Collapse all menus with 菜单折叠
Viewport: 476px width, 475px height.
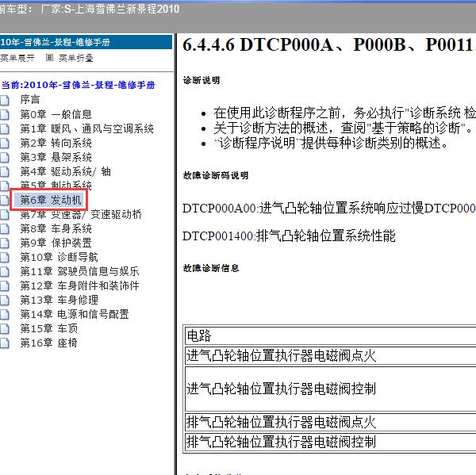click(x=75, y=58)
